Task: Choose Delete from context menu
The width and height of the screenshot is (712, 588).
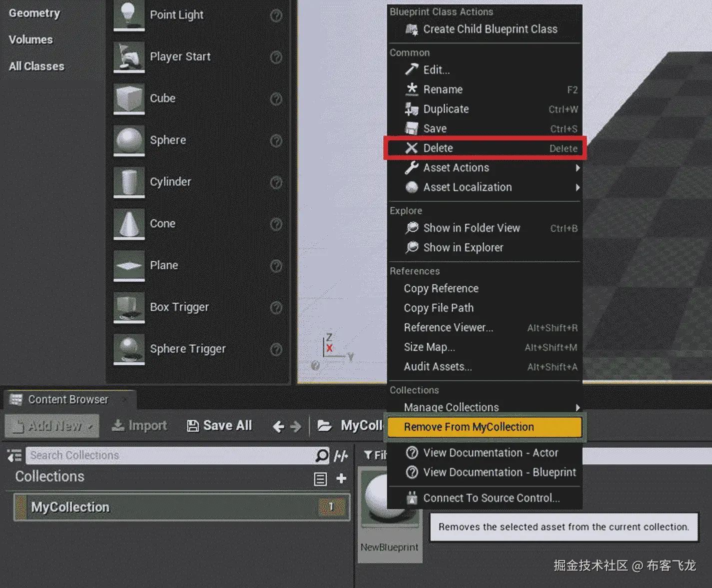Action: [485, 148]
